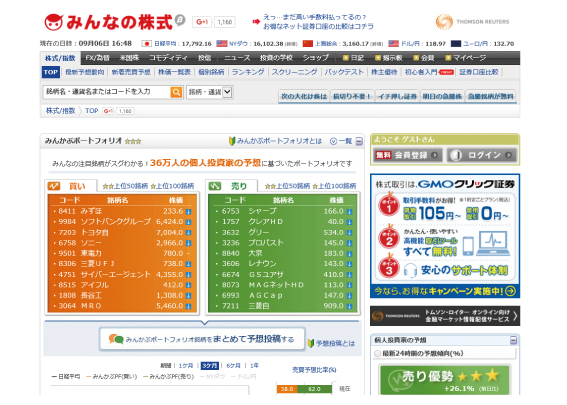Go to the マイページ menu item

coord(466,58)
